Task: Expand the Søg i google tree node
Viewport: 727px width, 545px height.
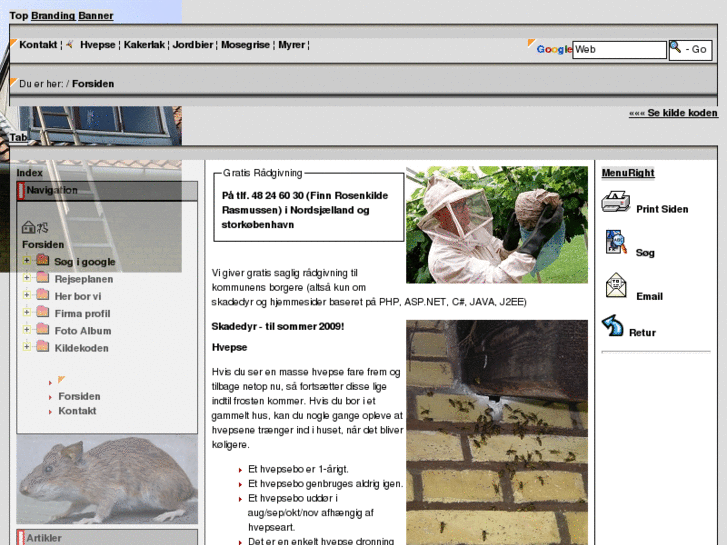Action: tap(27, 261)
